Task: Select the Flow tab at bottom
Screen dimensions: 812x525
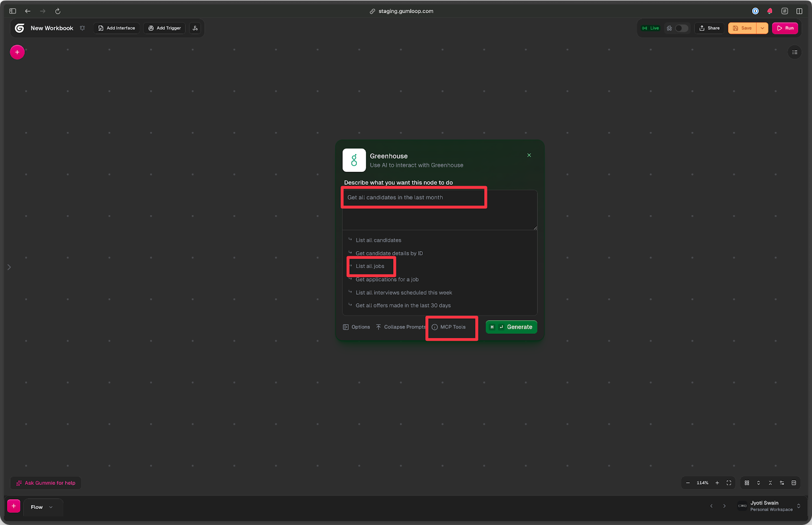Action: (37, 507)
